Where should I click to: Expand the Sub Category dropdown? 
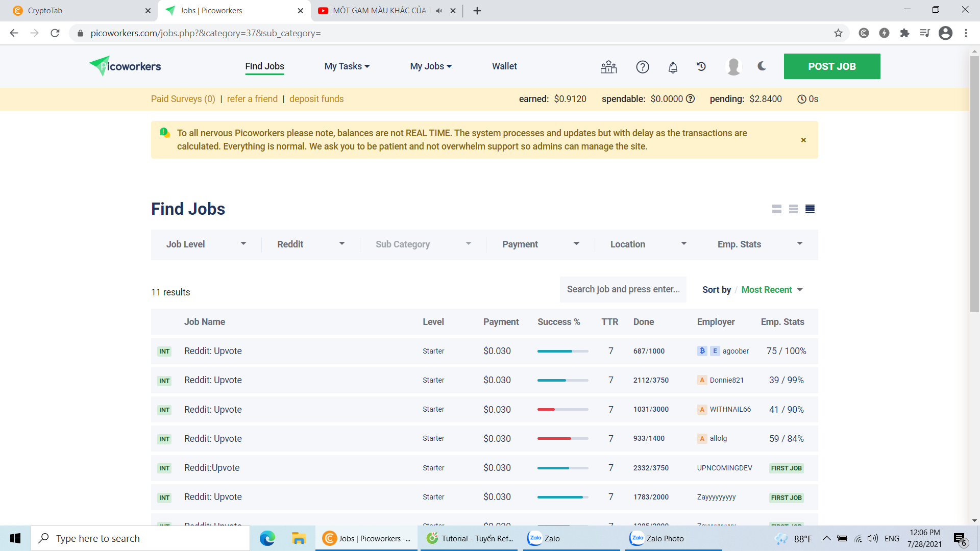(x=423, y=244)
